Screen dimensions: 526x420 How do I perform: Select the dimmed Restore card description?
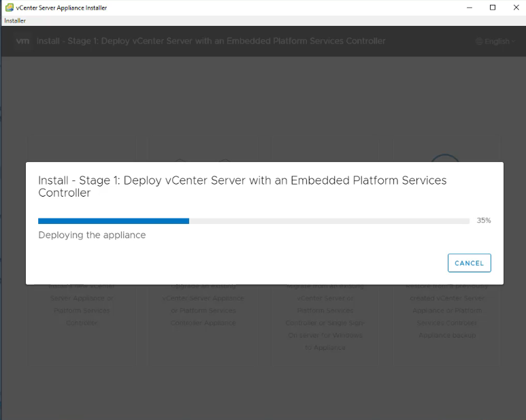click(447, 310)
